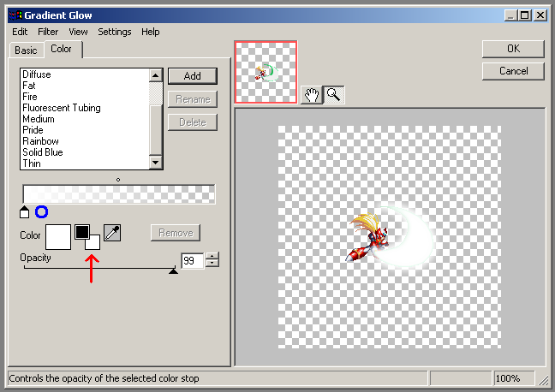Select the white color stop marker
Viewport: 555px width, 392px height.
(25, 212)
